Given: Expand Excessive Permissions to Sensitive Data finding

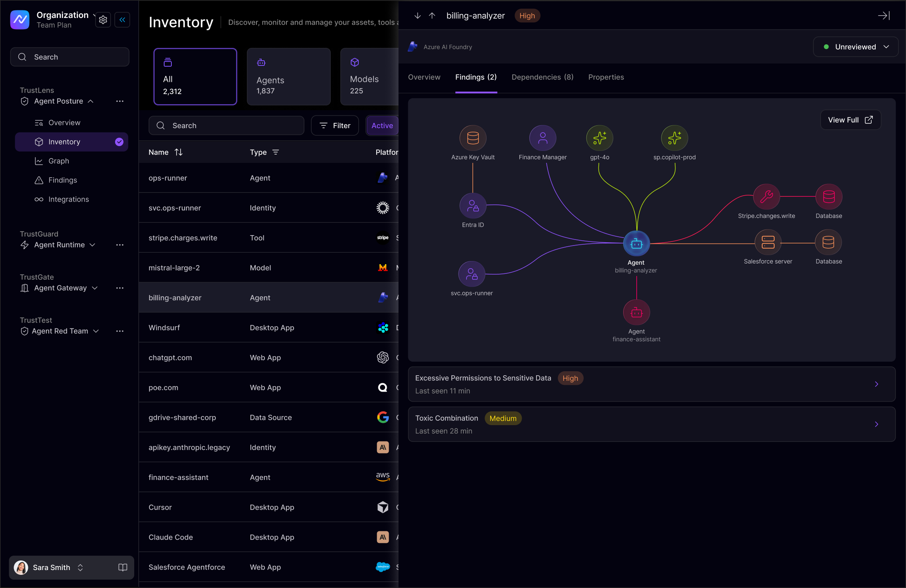Looking at the screenshot, I should 652,384.
